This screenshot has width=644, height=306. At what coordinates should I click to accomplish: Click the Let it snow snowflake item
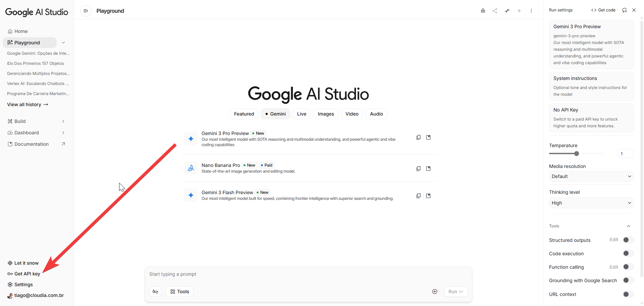coord(23,263)
